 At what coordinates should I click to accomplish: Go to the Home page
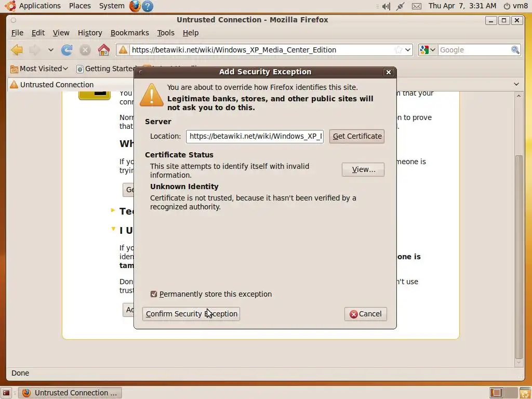[x=104, y=50]
